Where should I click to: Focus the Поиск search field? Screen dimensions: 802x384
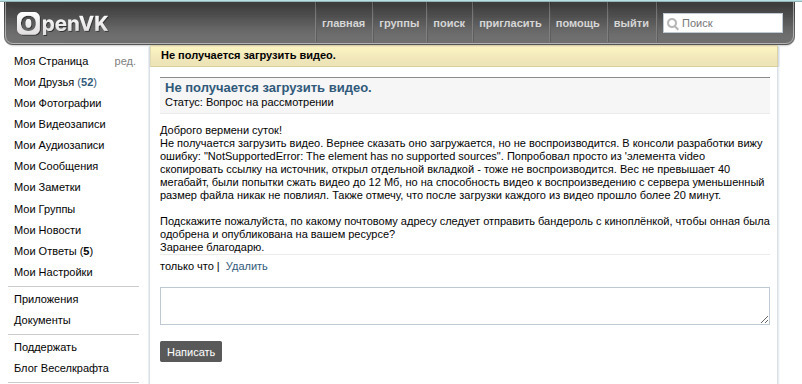click(723, 23)
